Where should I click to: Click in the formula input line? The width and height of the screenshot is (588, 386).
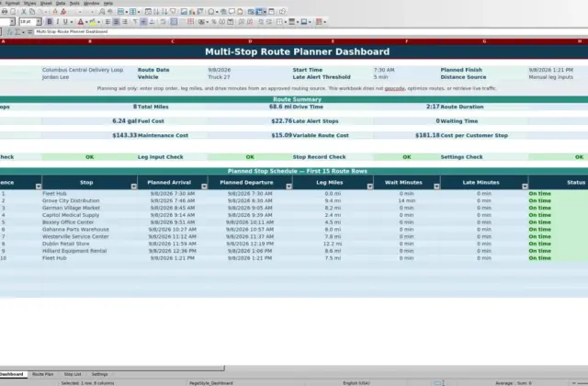pos(311,32)
